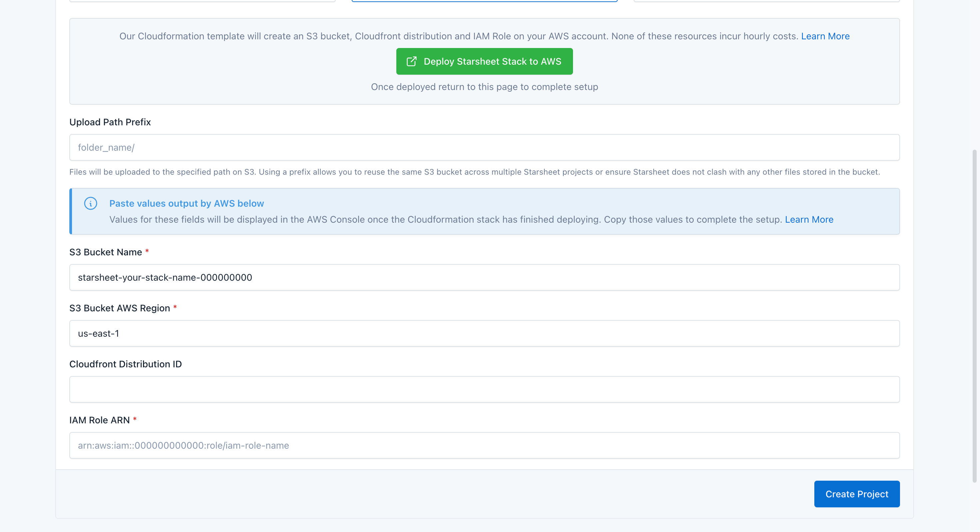Viewport: 980px width, 532px height.
Task: Click red asterisk beside IAM Role ARN
Action: tap(135, 419)
